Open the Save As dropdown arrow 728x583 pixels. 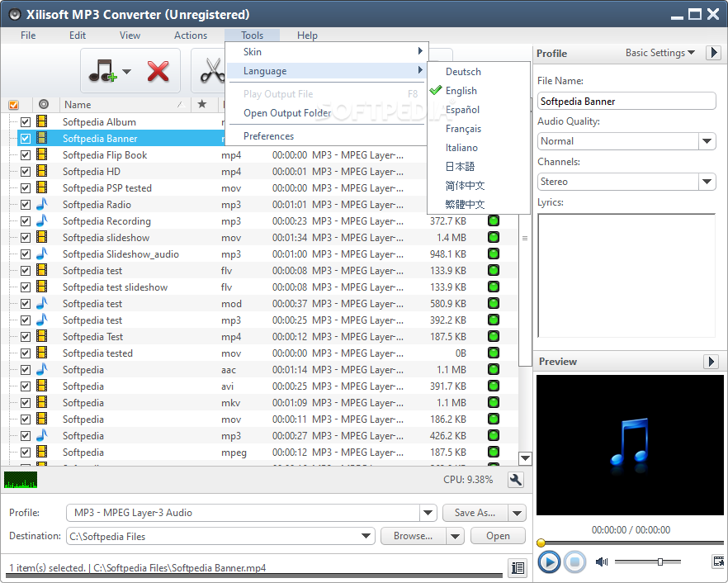[517, 514]
